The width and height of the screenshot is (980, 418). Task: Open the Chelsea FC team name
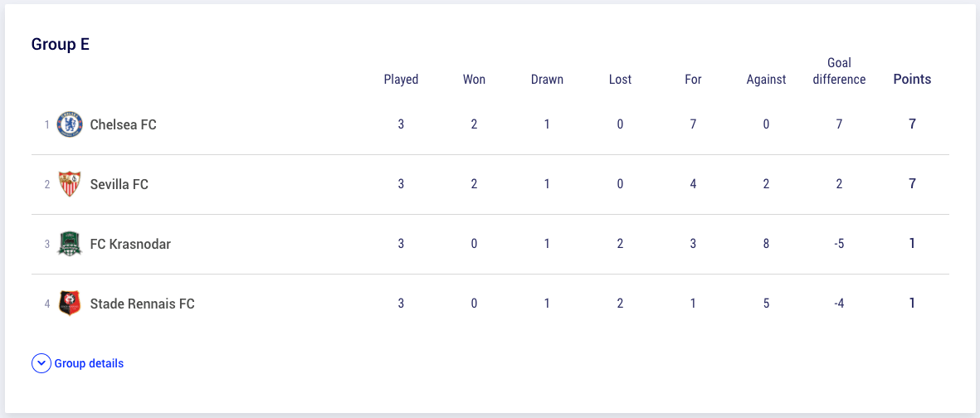tap(123, 124)
